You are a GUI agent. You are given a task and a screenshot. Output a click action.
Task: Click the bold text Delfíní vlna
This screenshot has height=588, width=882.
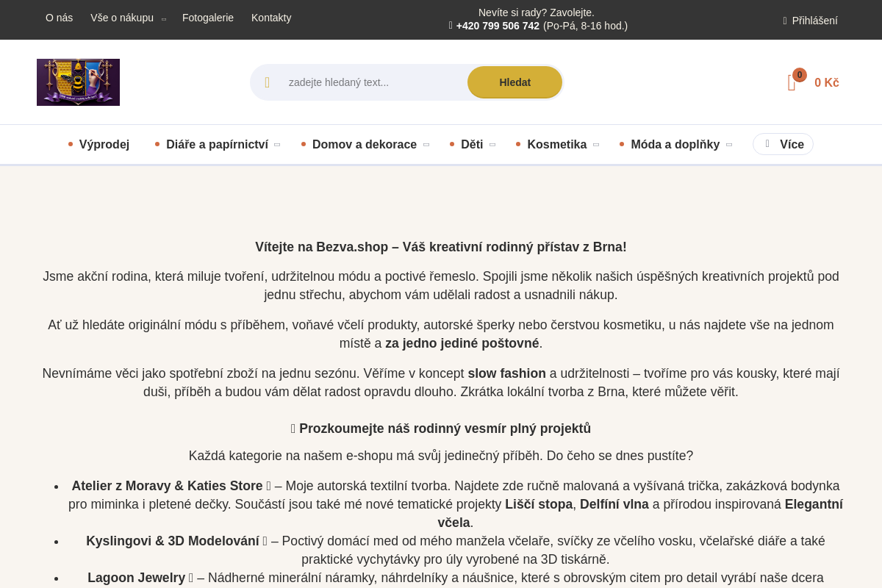614,504
